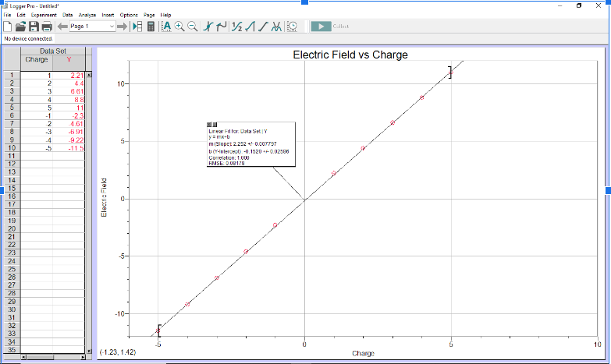Image resolution: width=611 pixels, height=364 pixels.
Task: Select the red Y column header
Action: coord(69,62)
